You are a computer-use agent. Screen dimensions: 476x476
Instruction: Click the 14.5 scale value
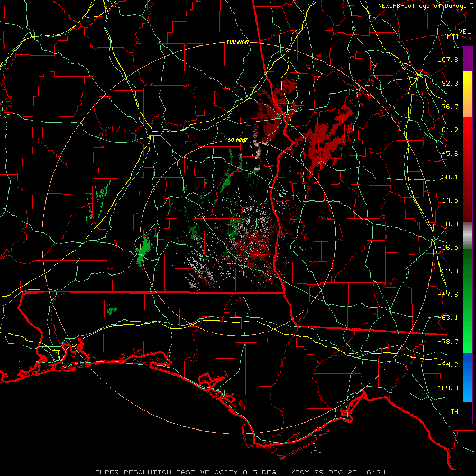(450, 200)
